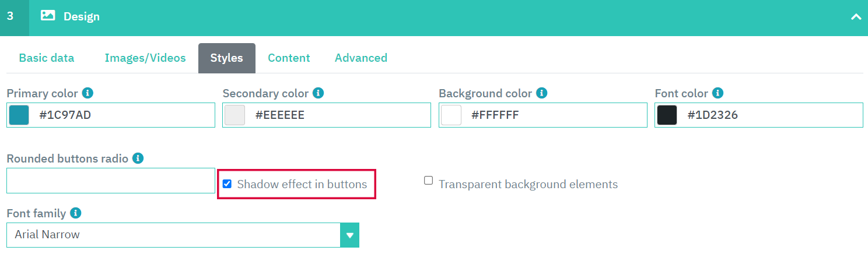Click the Font color info icon
This screenshot has height=254, width=868.
[718, 93]
